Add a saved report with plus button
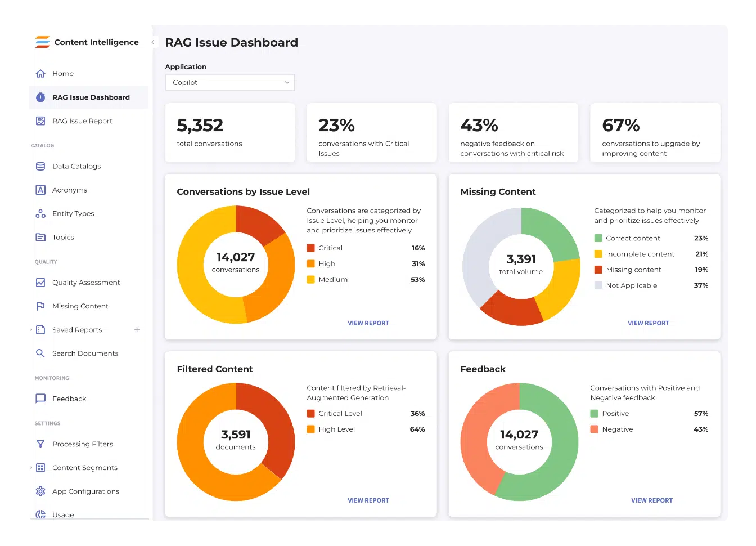756x546 pixels. point(137,330)
